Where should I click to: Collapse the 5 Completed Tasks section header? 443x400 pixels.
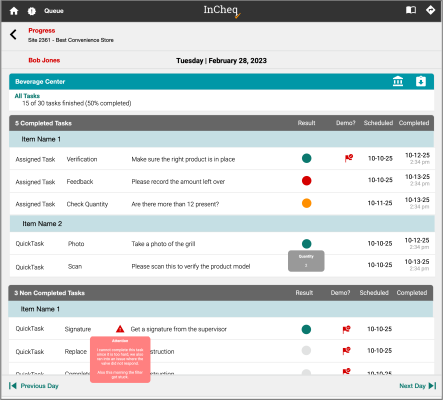tap(222, 123)
